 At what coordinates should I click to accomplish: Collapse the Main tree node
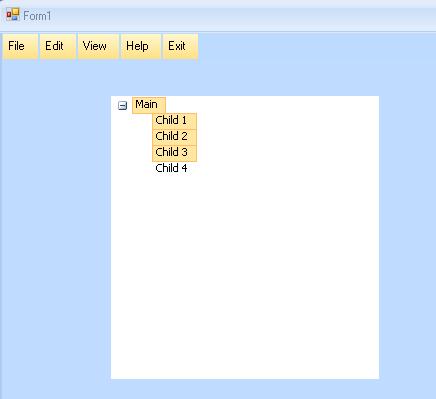(123, 106)
